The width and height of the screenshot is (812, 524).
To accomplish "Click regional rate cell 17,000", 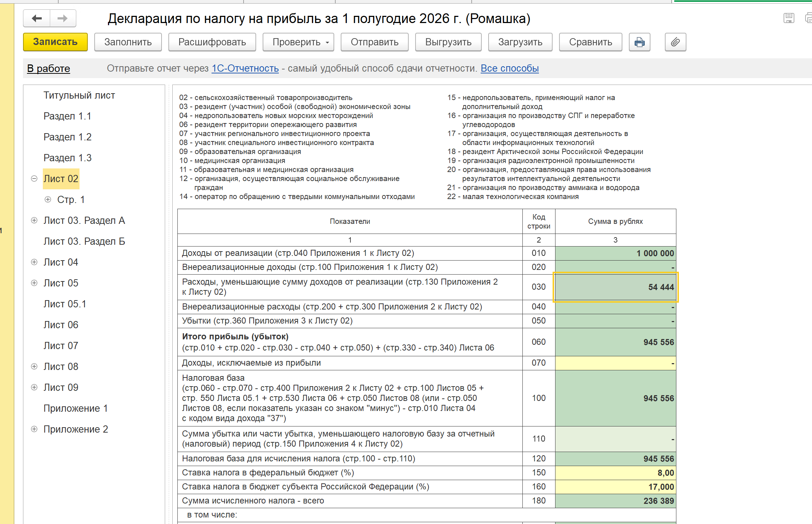I will pyautogui.click(x=616, y=487).
